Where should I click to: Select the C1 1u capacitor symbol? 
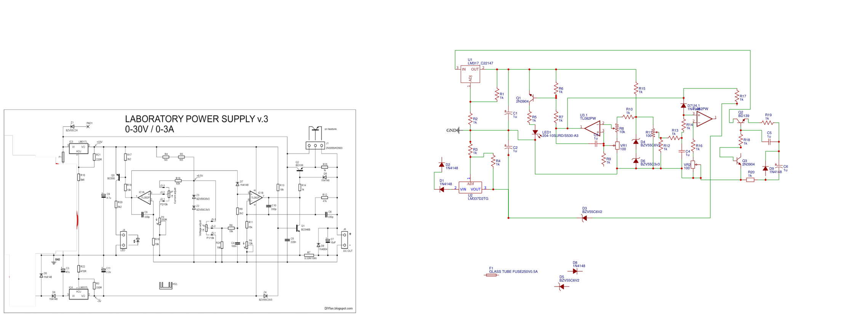(x=508, y=114)
